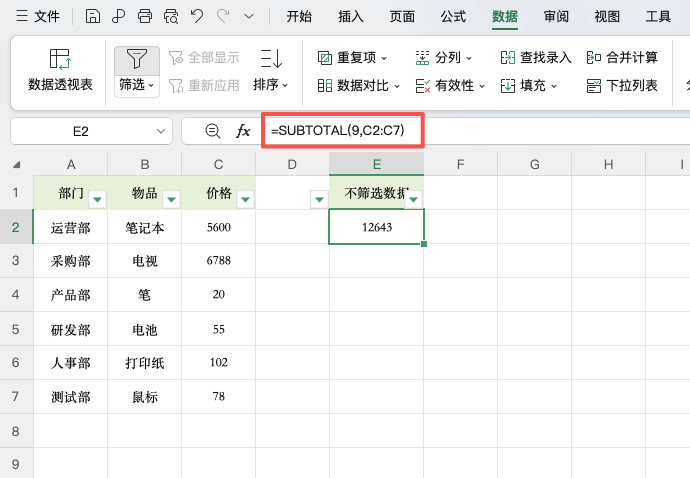The height and width of the screenshot is (478, 690).
Task: Click the 下拉列表 button
Action: pos(622,85)
